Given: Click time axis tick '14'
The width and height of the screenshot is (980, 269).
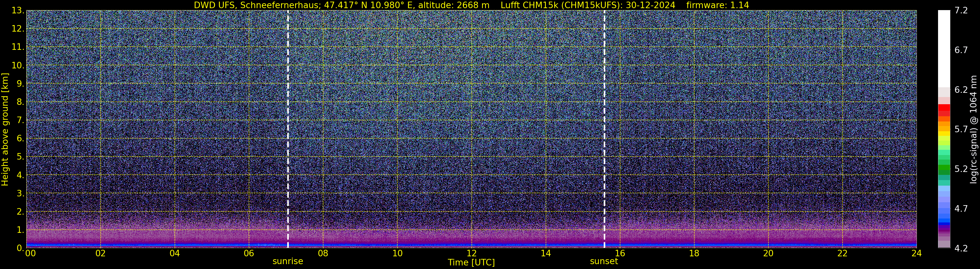Looking at the screenshot, I should tap(545, 253).
